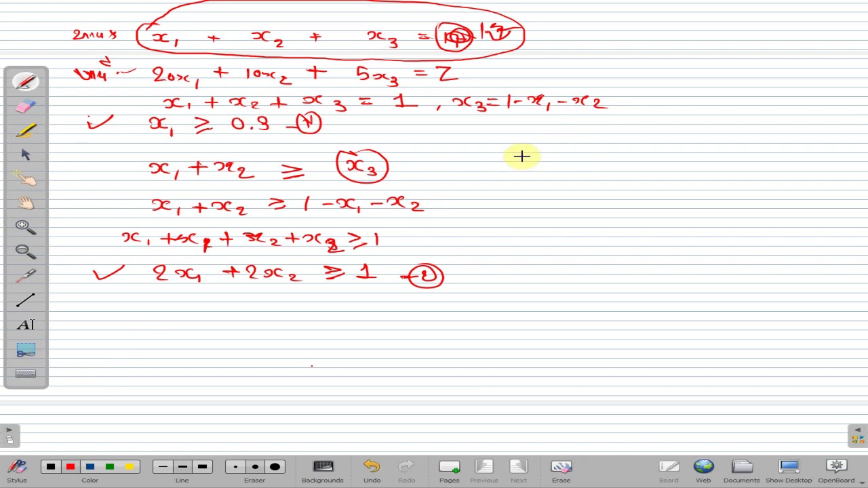This screenshot has height=488, width=868.
Task: Undo the last stroke
Action: 372,471
